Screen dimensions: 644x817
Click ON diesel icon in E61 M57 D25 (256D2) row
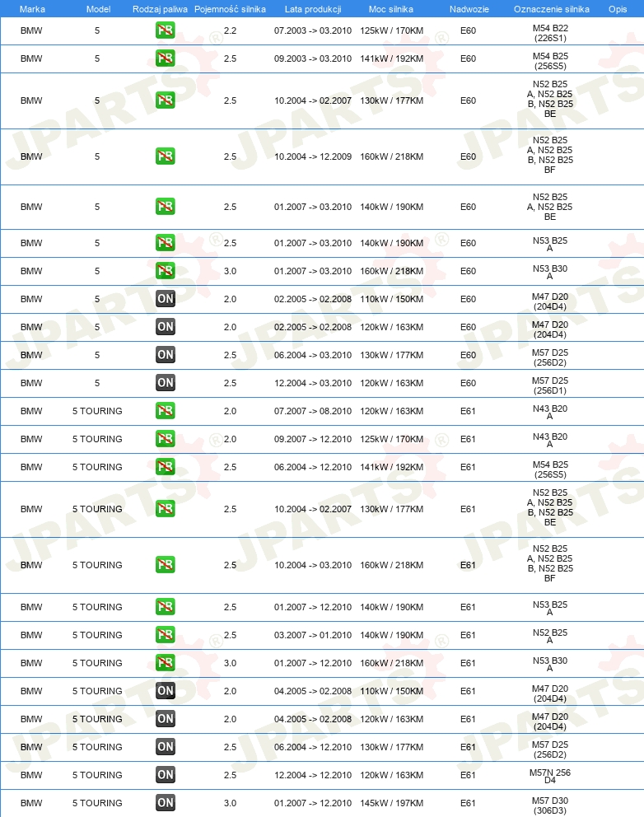pos(166,747)
